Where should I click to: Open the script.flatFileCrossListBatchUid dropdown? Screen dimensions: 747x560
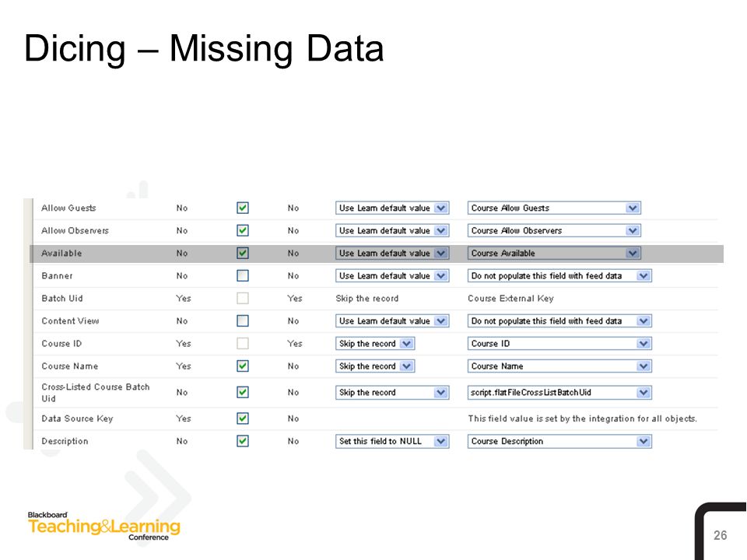coord(559,392)
